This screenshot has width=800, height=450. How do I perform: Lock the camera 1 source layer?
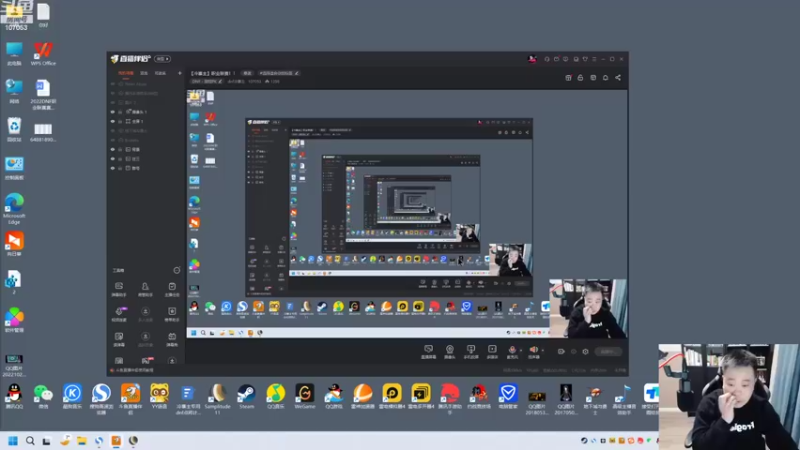tap(120, 112)
